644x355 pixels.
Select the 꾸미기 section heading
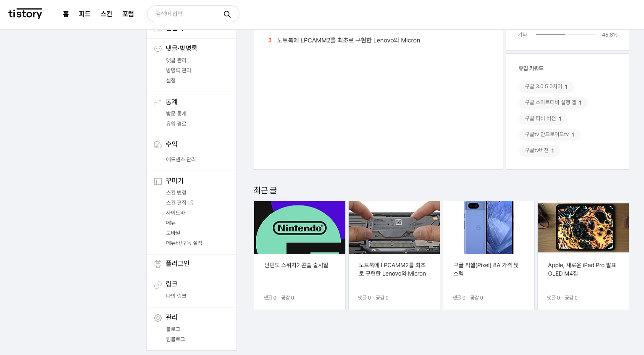tap(174, 181)
